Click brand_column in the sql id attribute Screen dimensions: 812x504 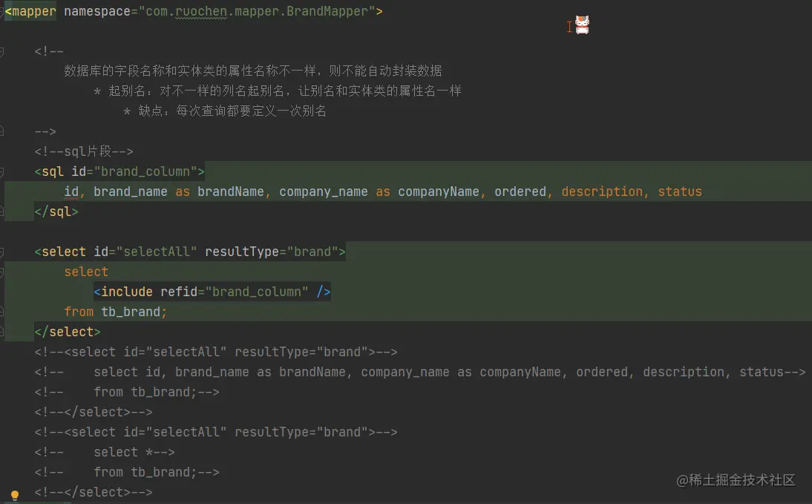coord(145,171)
